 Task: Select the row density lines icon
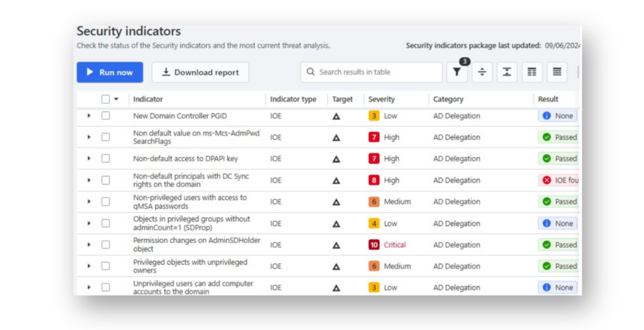coord(557,72)
